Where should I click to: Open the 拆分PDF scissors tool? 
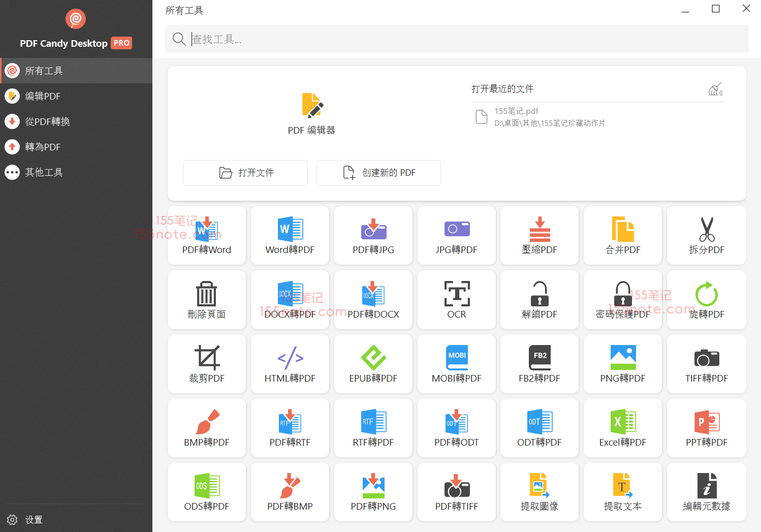[x=706, y=235]
